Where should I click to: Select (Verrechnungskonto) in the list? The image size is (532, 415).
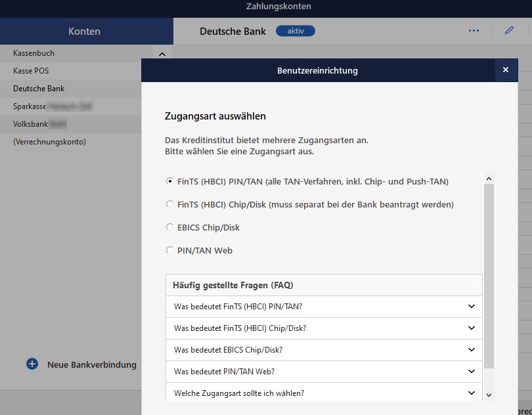[x=70, y=141]
